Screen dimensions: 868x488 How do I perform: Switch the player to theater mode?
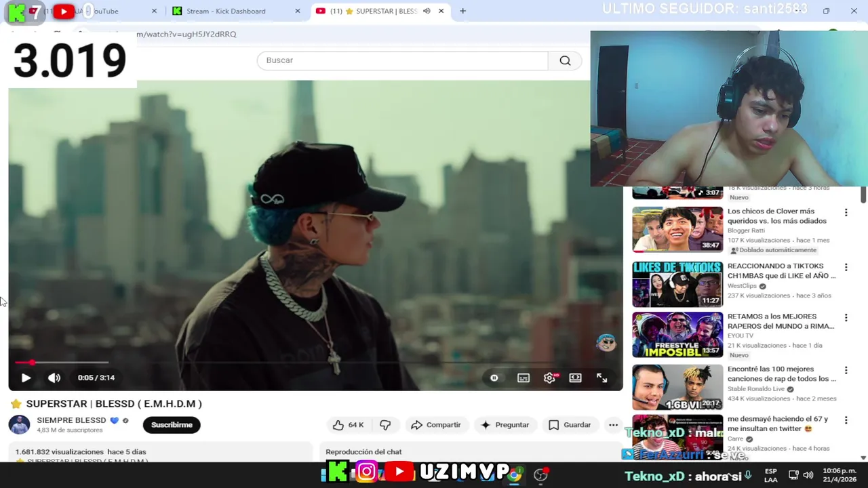pyautogui.click(x=575, y=378)
